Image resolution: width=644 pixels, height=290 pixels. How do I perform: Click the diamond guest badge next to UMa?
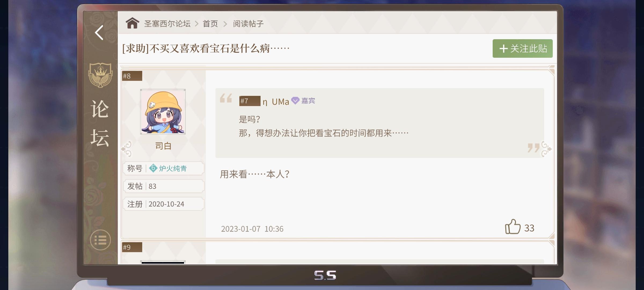(x=295, y=101)
